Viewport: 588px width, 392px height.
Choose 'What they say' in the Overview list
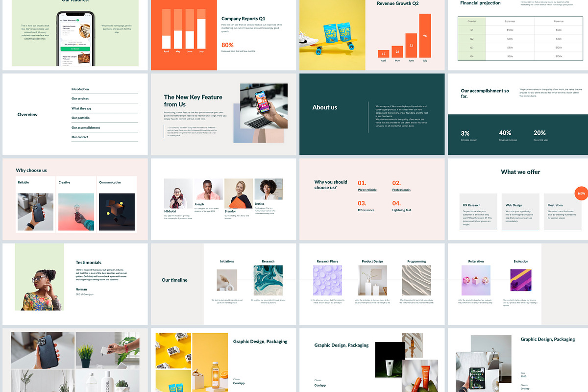[x=81, y=108]
